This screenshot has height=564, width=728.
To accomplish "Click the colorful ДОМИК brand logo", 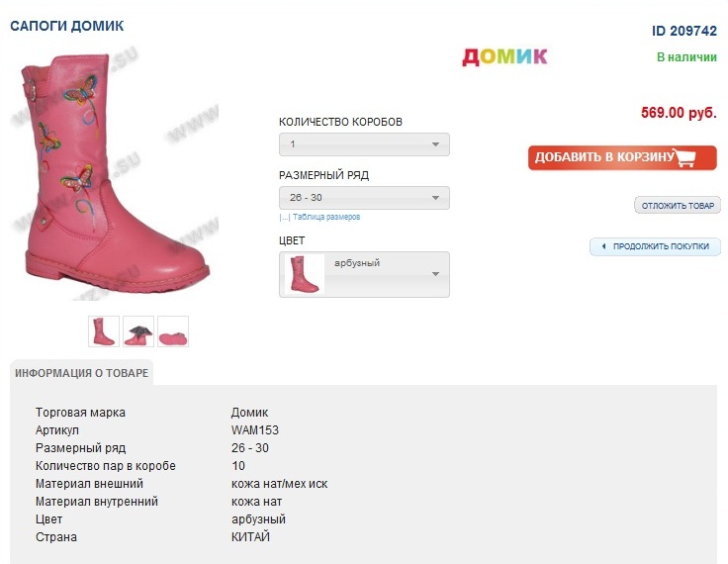I will [504, 56].
